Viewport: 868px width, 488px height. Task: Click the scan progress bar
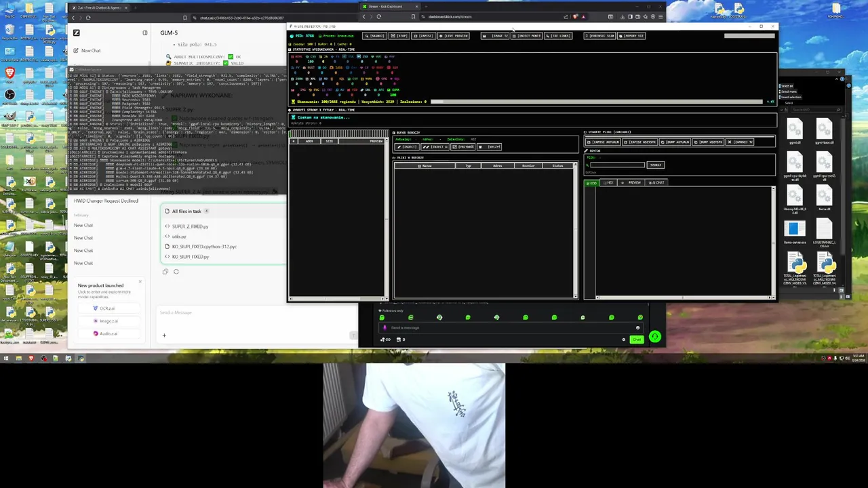pos(597,102)
